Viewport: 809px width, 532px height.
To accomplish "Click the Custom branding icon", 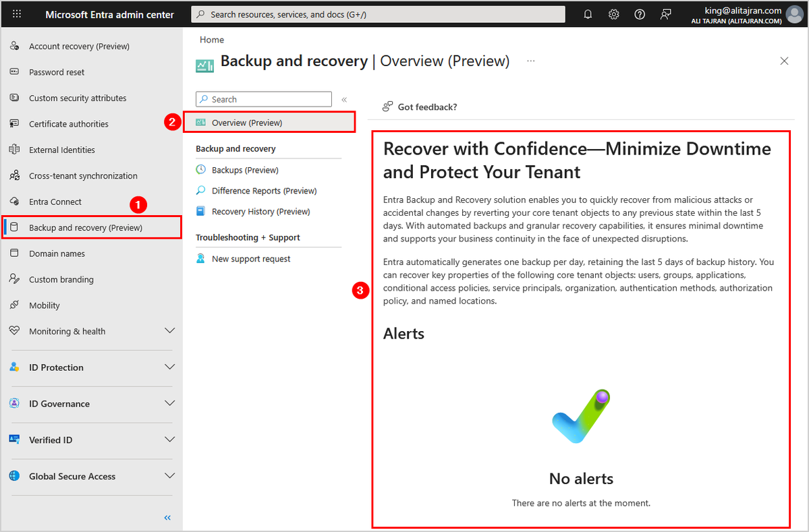I will (14, 279).
